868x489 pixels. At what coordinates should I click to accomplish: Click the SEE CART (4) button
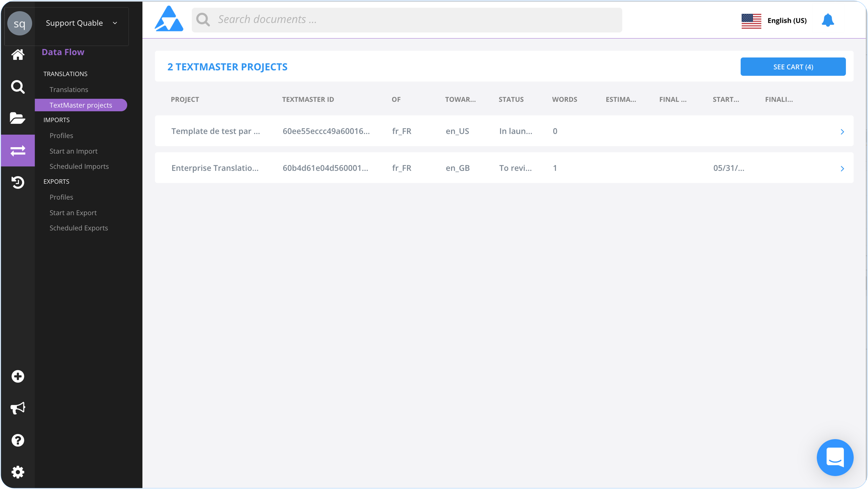click(793, 67)
